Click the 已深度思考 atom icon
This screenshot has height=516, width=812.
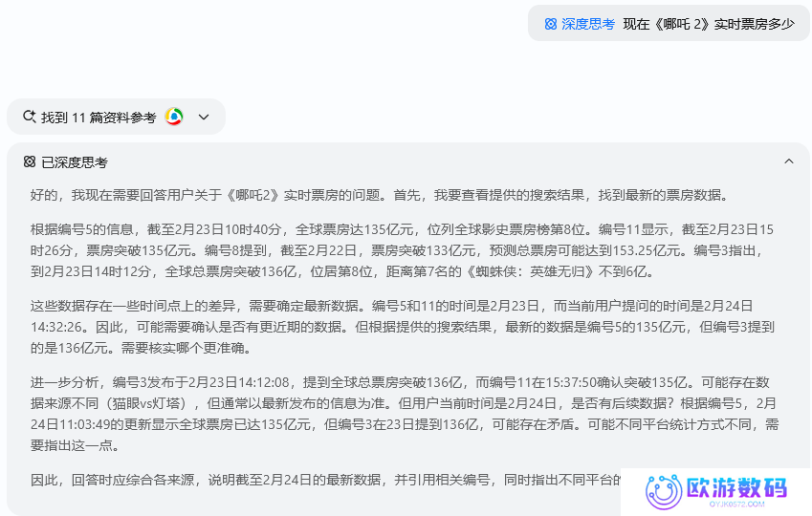click(30, 162)
